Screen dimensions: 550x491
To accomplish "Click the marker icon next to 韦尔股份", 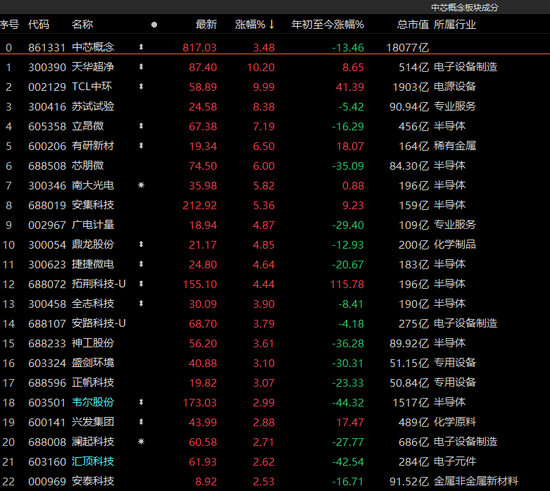I will tap(141, 402).
